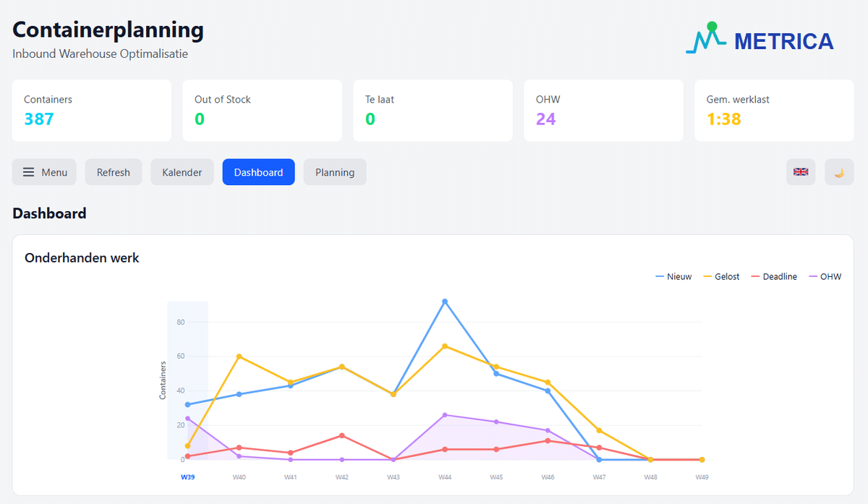The height and width of the screenshot is (504, 868).
Task: Click the Inbound Warehouse Optimalisatie subtitle
Action: [101, 54]
